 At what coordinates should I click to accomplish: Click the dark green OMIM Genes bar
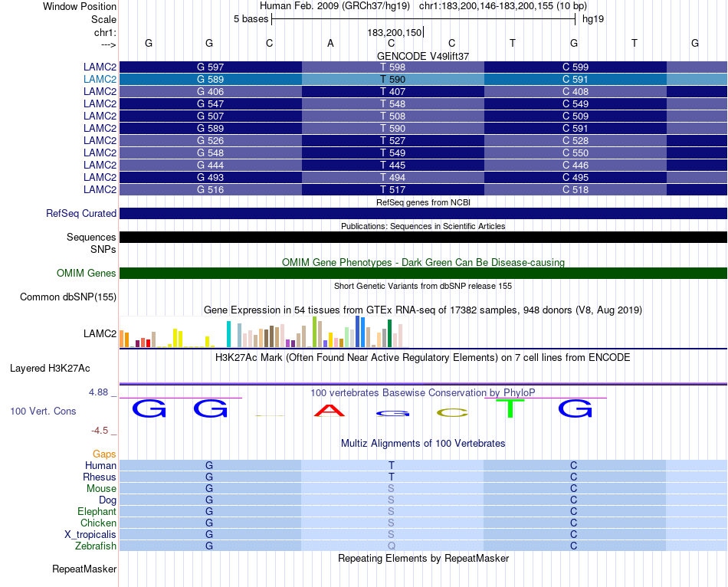pyautogui.click(x=423, y=273)
